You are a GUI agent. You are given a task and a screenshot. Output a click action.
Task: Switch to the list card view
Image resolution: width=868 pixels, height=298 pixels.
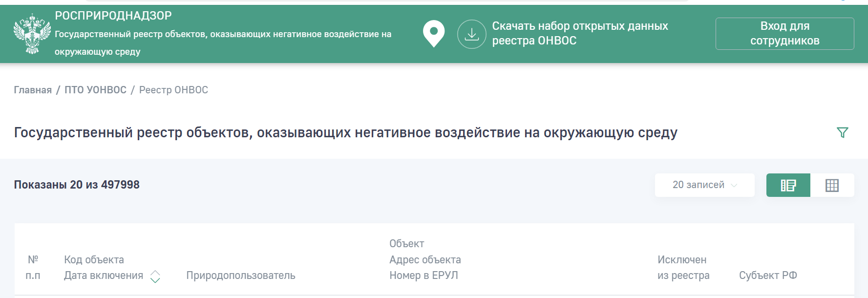tap(788, 185)
